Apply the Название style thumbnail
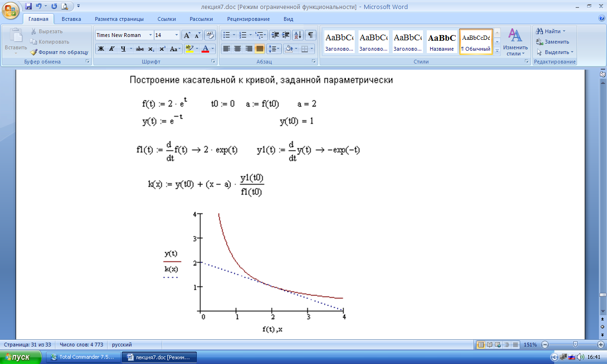This screenshot has width=607, height=364. click(x=442, y=41)
